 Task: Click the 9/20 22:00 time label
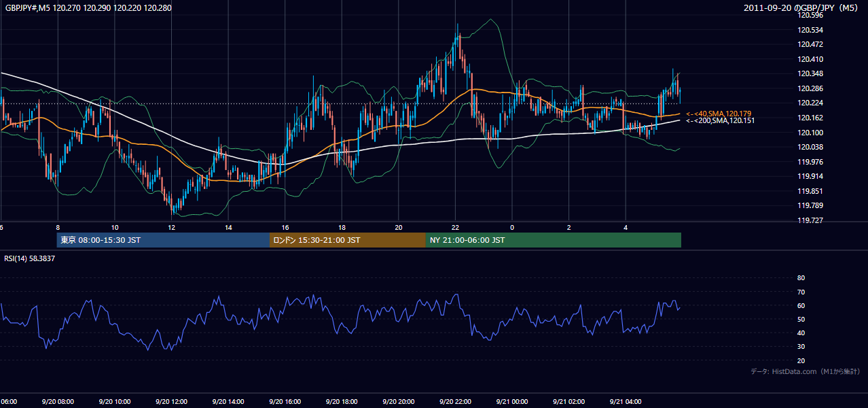pos(455,402)
